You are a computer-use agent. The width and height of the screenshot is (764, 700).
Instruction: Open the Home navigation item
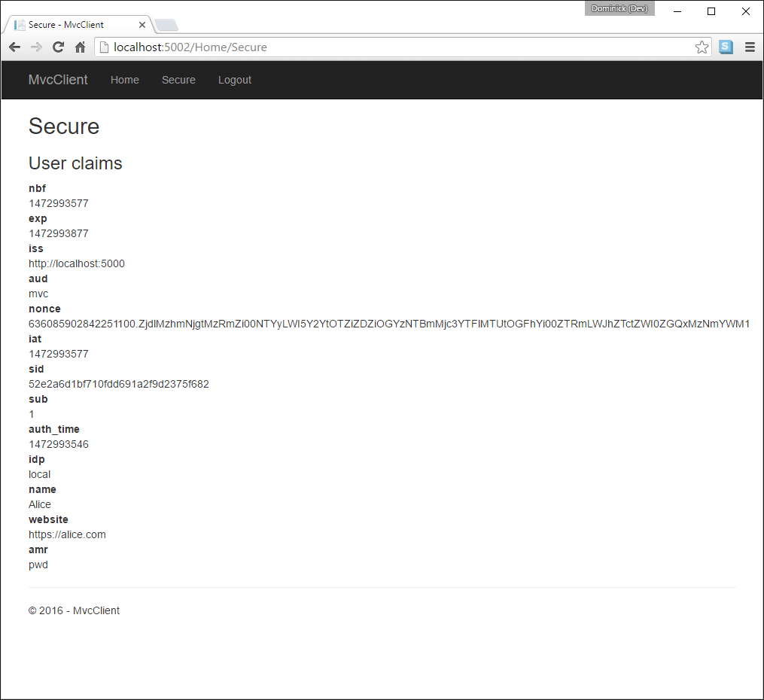pos(125,80)
